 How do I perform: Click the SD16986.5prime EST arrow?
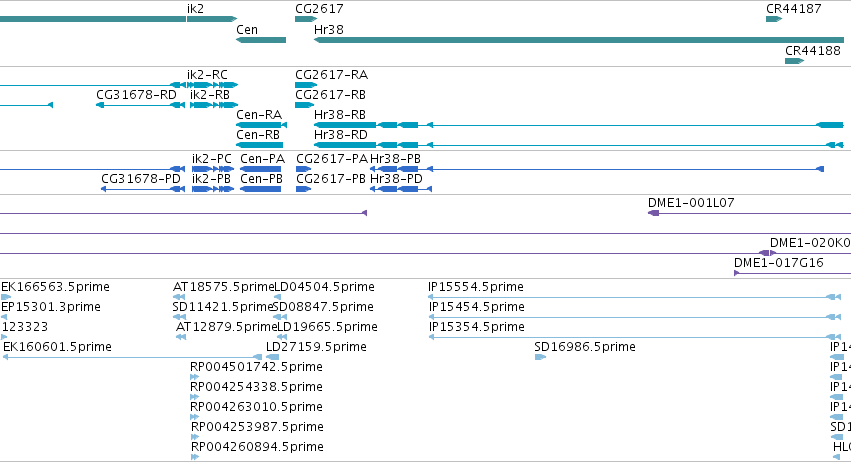click(x=540, y=357)
